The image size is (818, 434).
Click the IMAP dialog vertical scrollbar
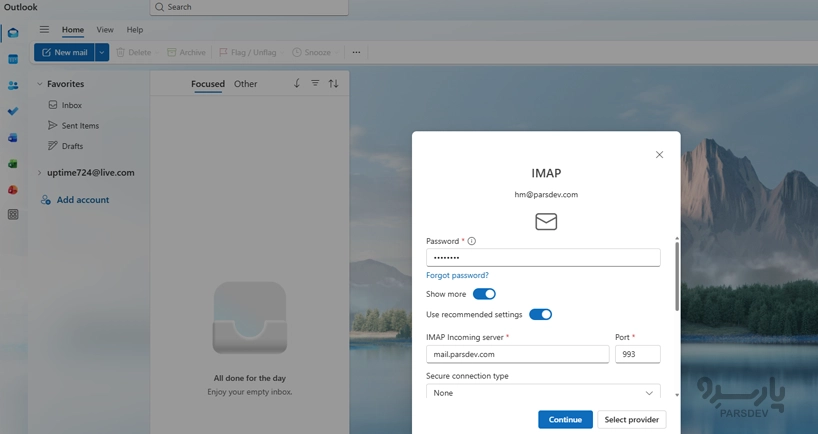click(x=677, y=275)
